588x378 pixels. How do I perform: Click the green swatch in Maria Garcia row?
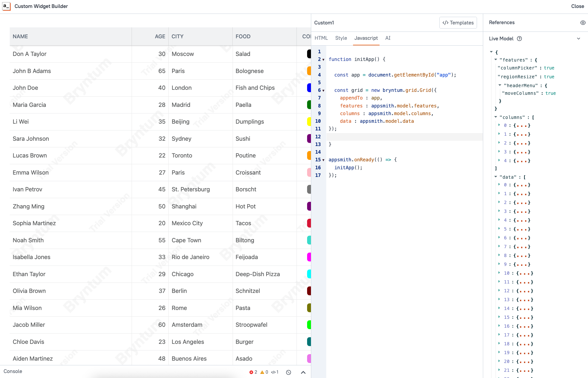tap(309, 105)
